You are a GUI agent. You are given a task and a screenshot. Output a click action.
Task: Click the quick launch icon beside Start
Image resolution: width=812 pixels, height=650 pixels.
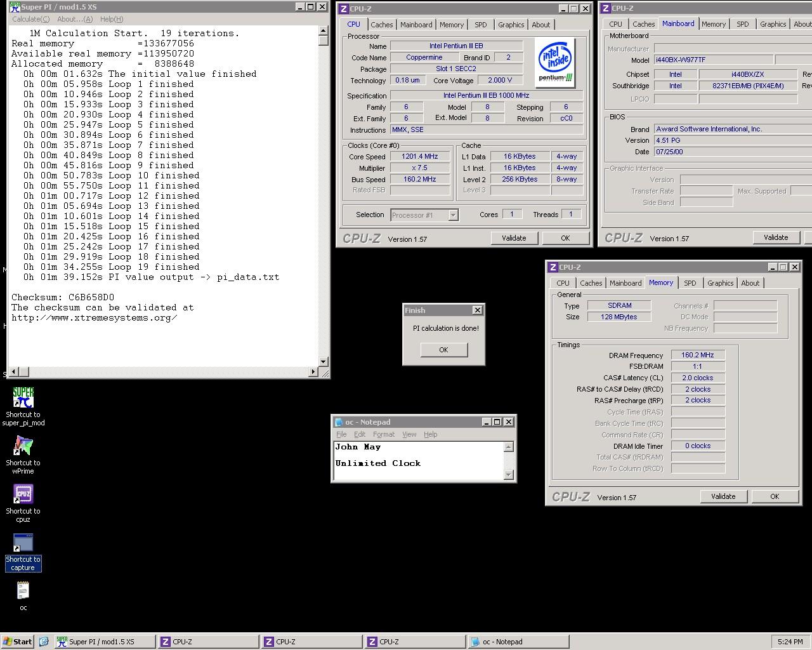pyautogui.click(x=44, y=642)
